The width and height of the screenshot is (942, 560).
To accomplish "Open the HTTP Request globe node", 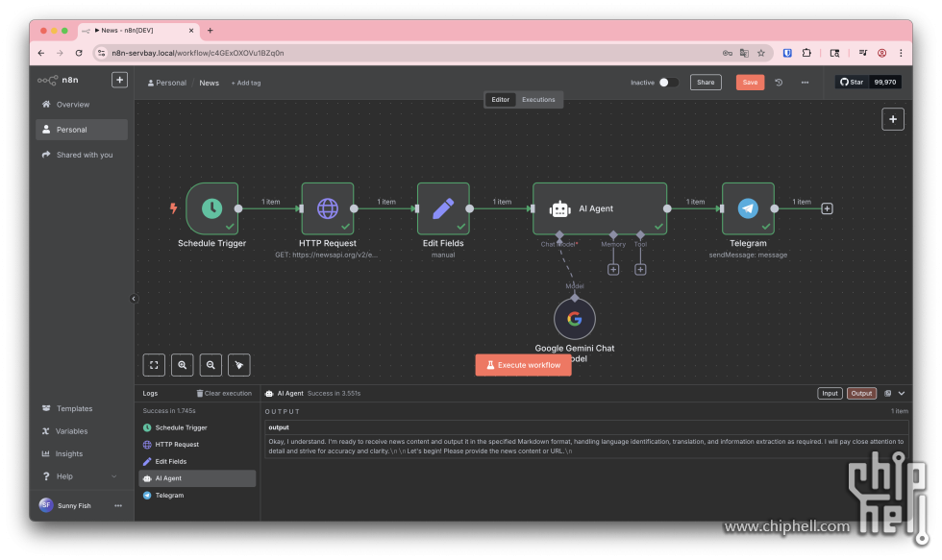I will (x=328, y=208).
